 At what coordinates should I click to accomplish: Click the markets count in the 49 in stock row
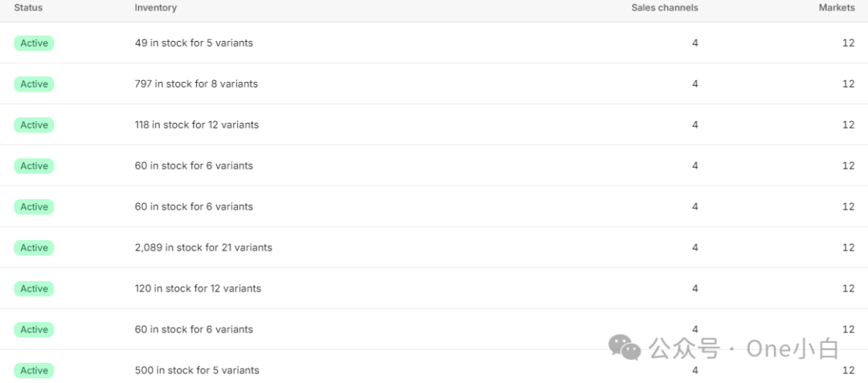[848, 43]
